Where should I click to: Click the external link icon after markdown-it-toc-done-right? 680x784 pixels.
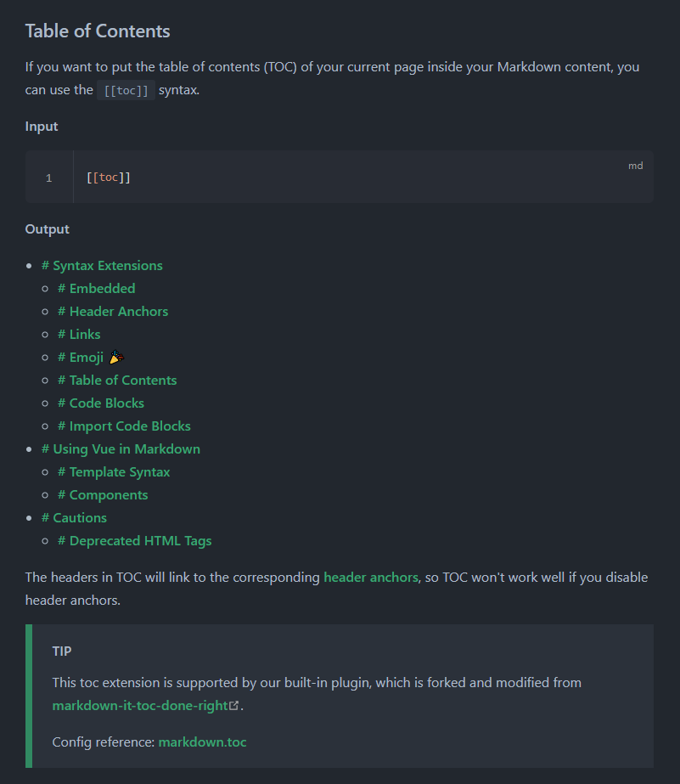[233, 706]
